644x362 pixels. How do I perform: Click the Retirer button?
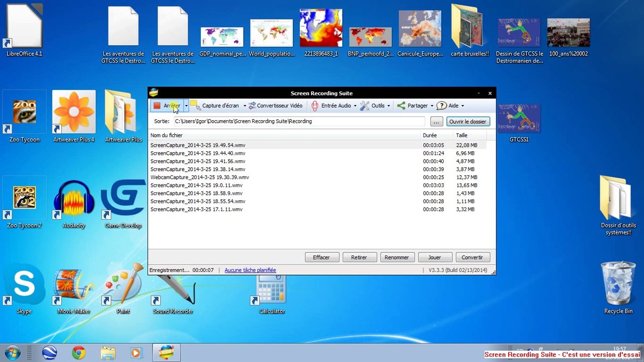[x=360, y=257]
